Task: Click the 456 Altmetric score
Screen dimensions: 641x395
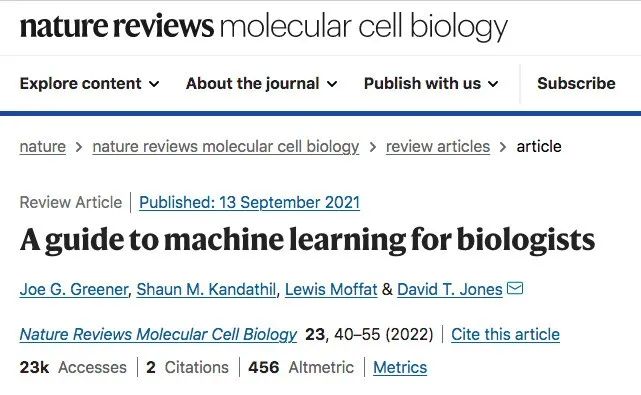Action: [301, 367]
